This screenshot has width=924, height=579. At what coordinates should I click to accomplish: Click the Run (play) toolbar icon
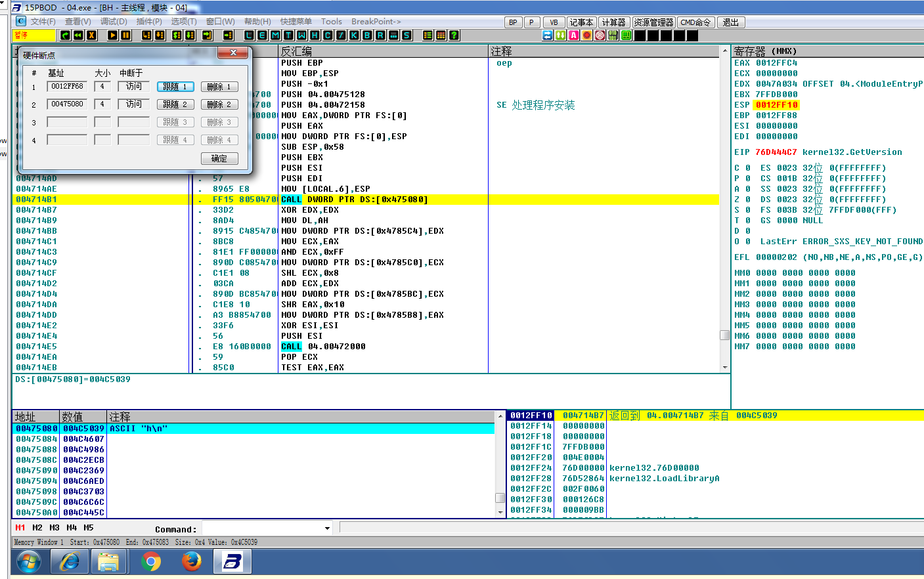tap(113, 35)
